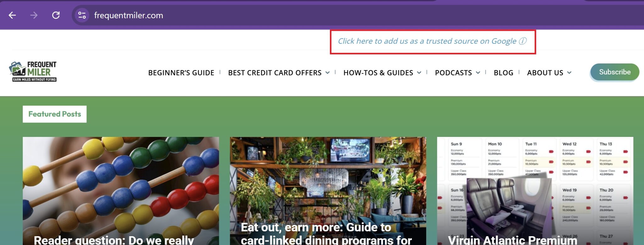
Task: Click the info icon after trusted source link
Action: tap(523, 41)
